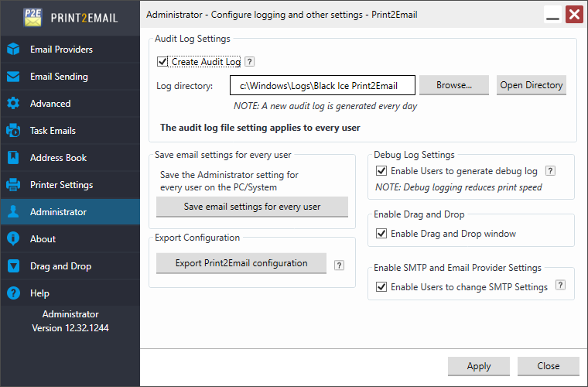Click the Printer Settings printer icon

pos(13,185)
